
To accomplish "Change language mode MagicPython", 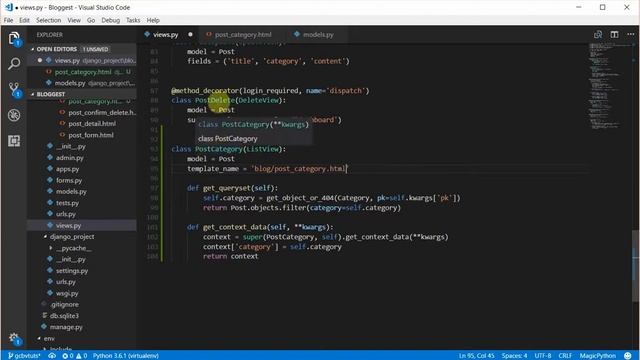I will tap(598, 356).
